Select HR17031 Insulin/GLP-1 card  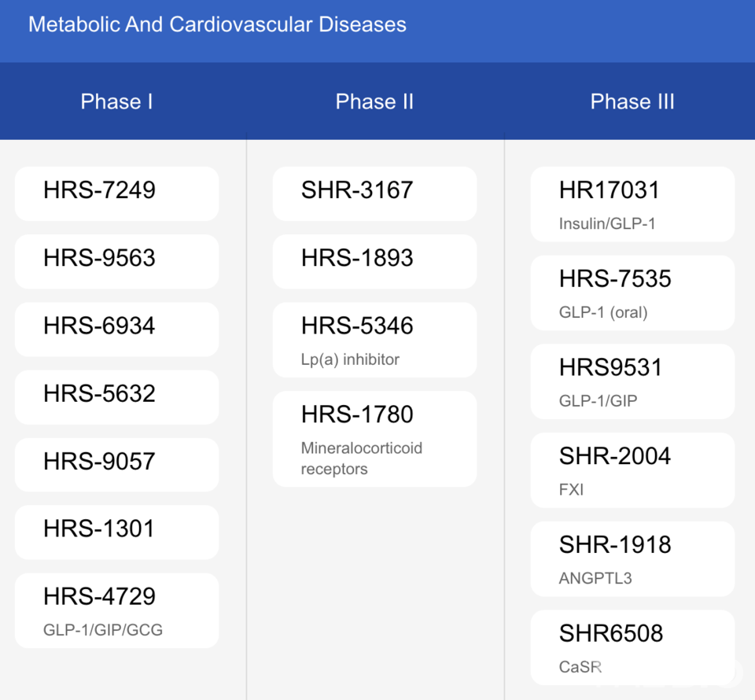(632, 204)
